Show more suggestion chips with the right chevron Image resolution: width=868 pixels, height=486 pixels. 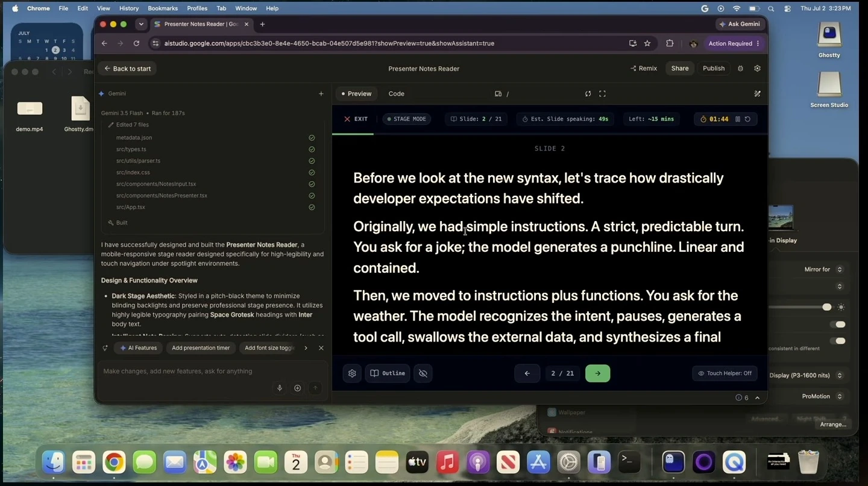click(x=306, y=348)
